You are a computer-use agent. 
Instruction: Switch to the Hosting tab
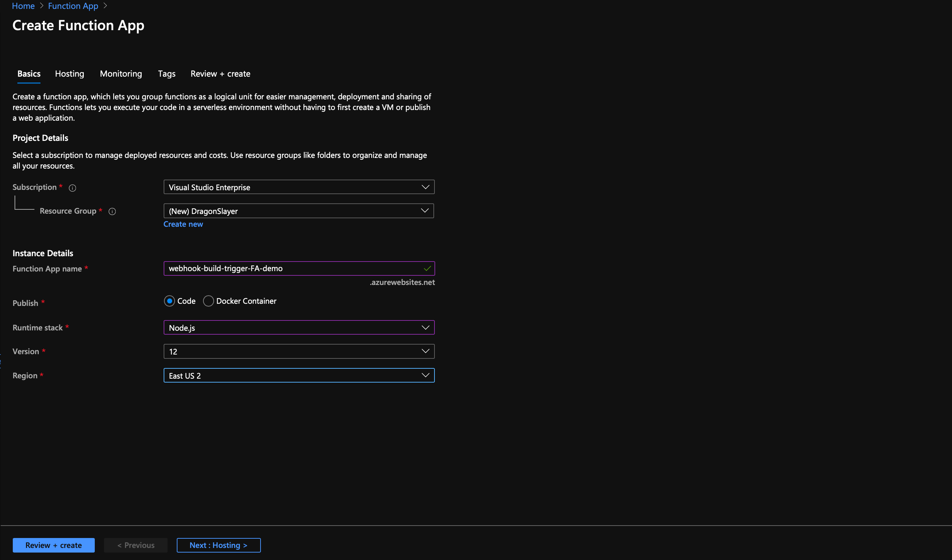[x=70, y=73]
